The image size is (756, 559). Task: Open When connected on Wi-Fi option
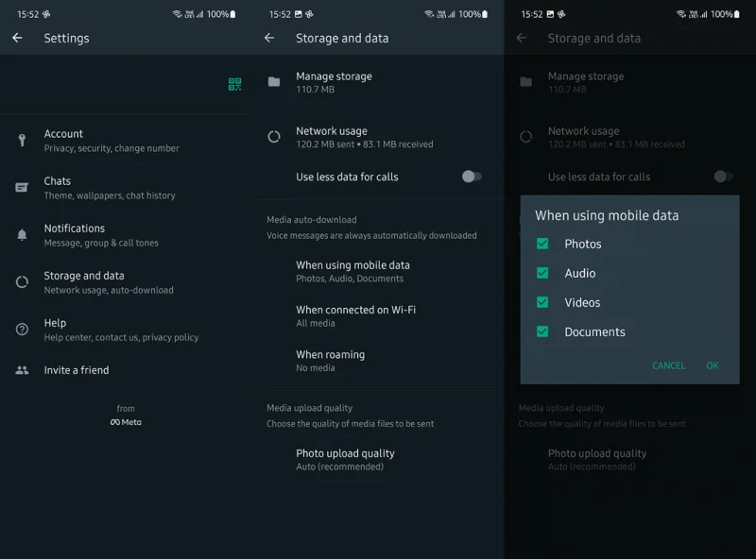pyautogui.click(x=378, y=316)
